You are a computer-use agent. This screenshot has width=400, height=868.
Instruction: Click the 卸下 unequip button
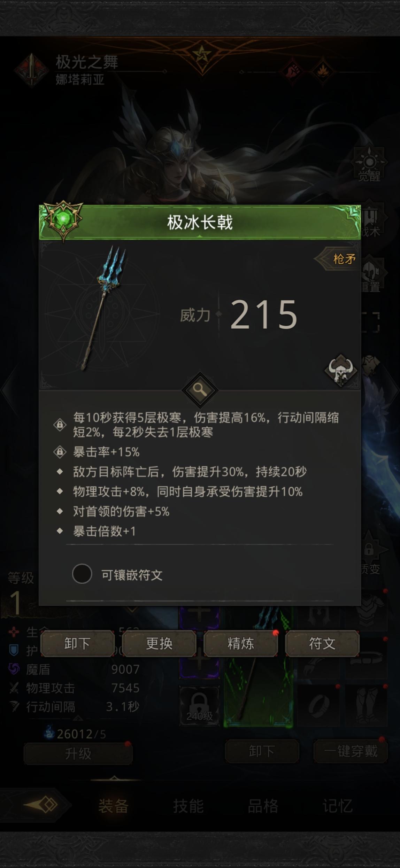[77, 643]
